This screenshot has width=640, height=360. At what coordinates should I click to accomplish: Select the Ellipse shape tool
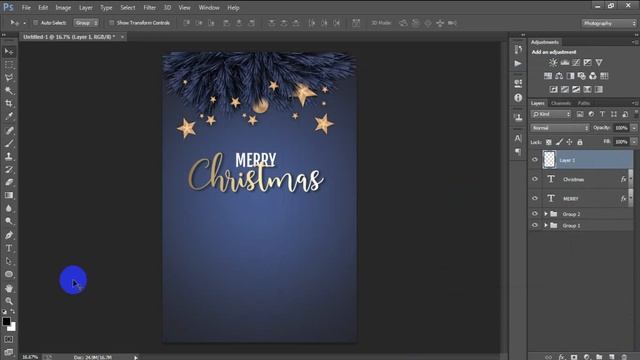click(9, 274)
